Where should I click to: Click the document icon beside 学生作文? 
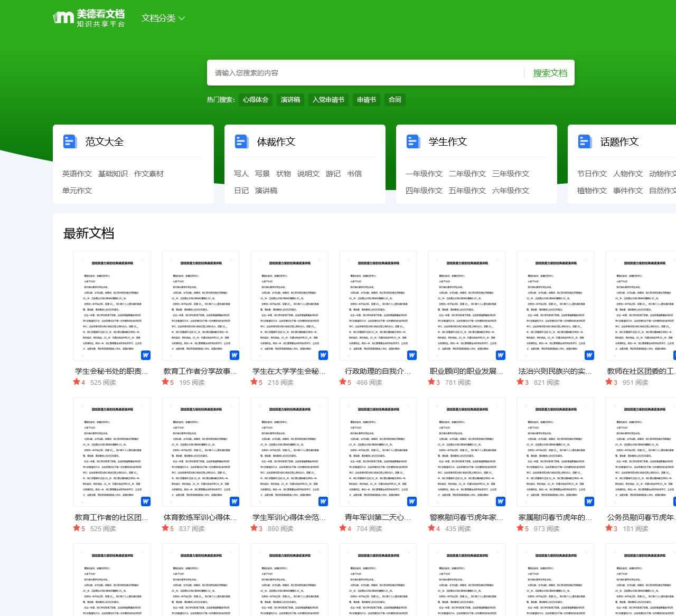tap(413, 141)
